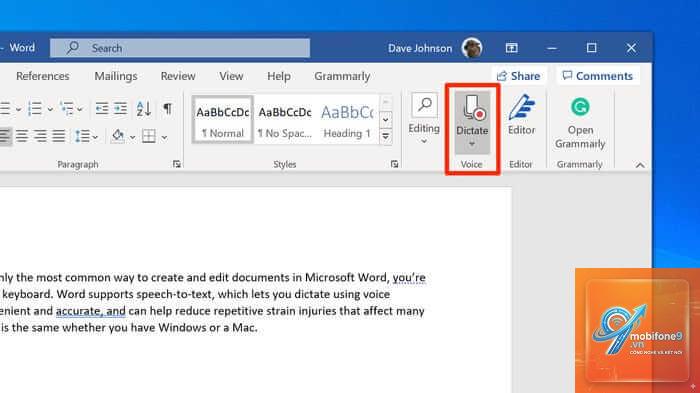Apply shading with the paint bucket
This screenshot has height=393, width=700.
[x=118, y=136]
